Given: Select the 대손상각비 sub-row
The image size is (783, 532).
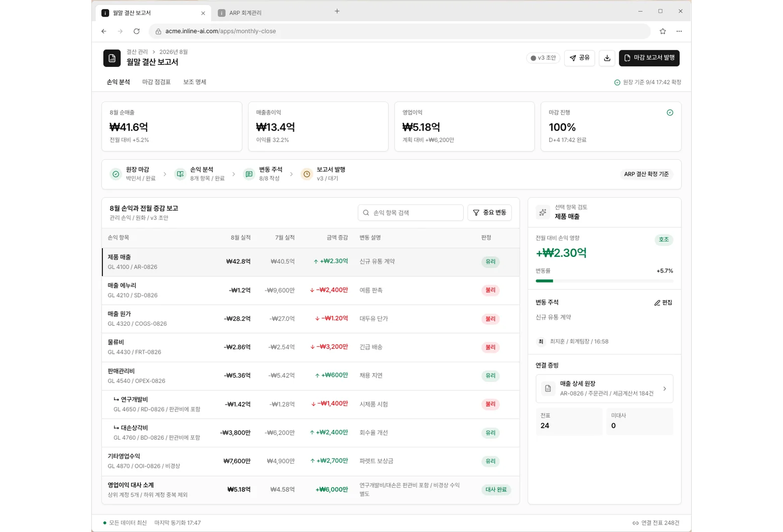Looking at the screenshot, I should tap(311, 433).
